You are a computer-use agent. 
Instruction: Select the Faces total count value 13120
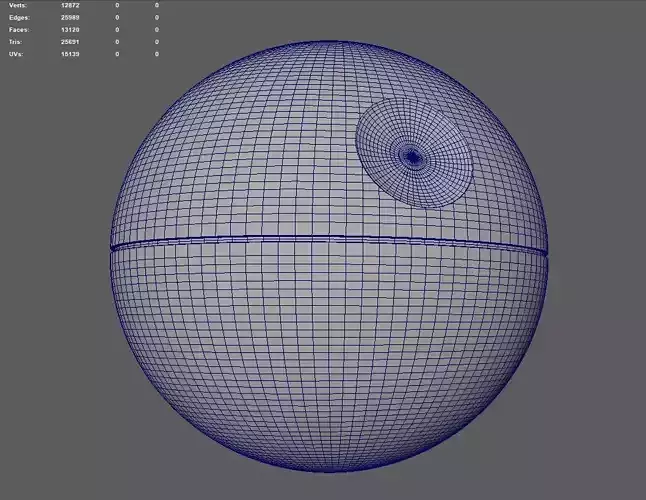(70, 30)
